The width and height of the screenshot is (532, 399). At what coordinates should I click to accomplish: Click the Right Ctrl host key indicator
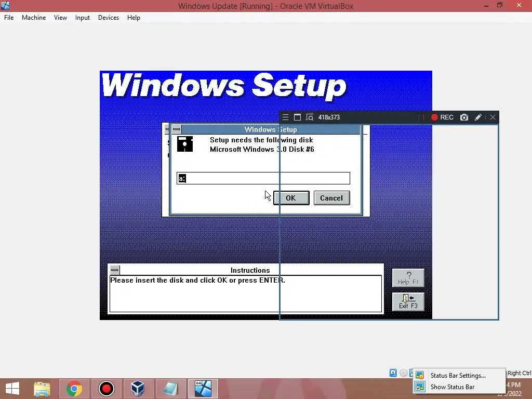(x=519, y=373)
